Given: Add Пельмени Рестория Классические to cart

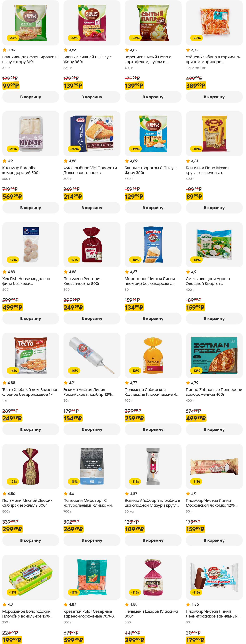Looking at the screenshot, I should point(92,319).
